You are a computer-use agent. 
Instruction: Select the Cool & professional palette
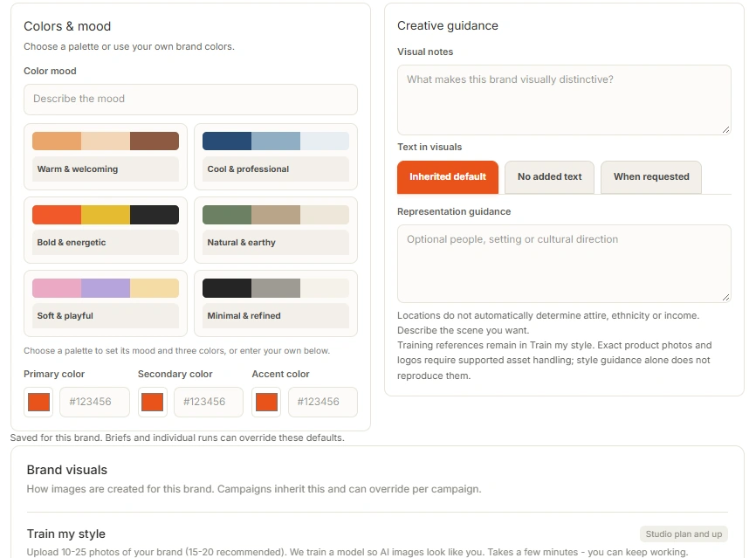(276, 156)
